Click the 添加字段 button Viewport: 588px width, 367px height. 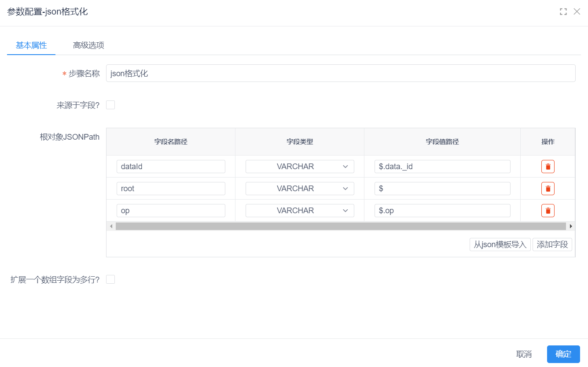552,245
